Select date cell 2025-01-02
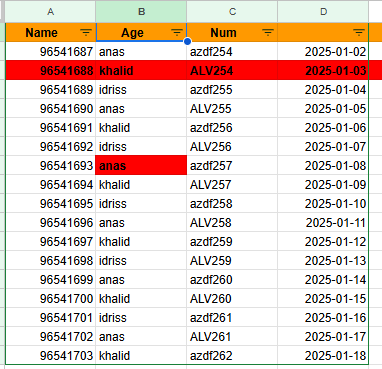Viewport: 382px width, 369px height. tap(323, 52)
